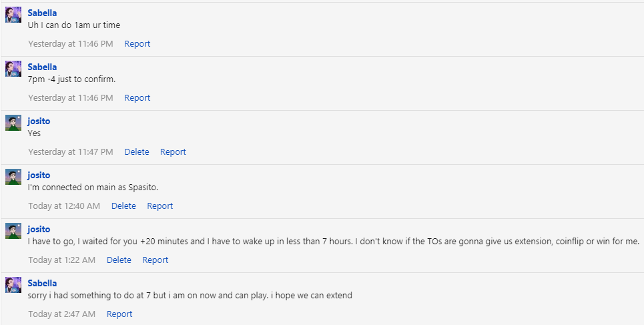
Task: Report Sabella's '7pm -4 just to confirm' message
Action: coord(137,98)
